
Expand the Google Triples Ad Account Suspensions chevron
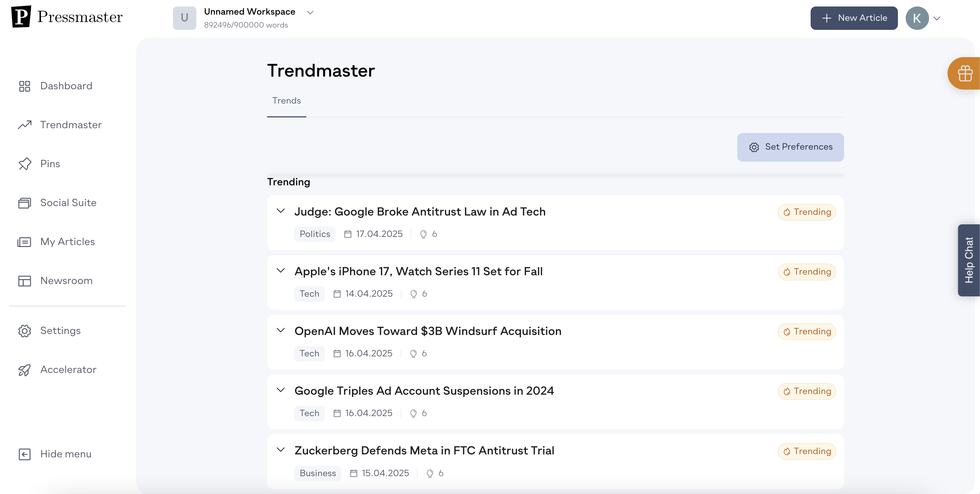click(x=281, y=390)
